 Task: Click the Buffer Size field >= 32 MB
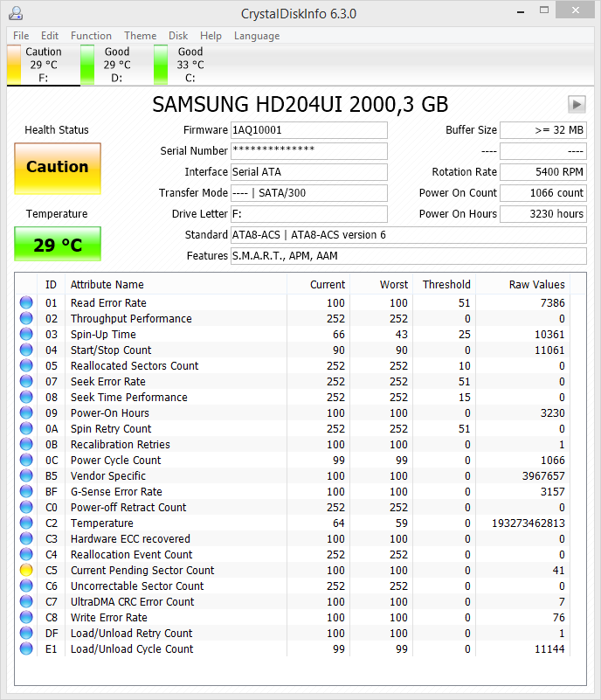[543, 130]
